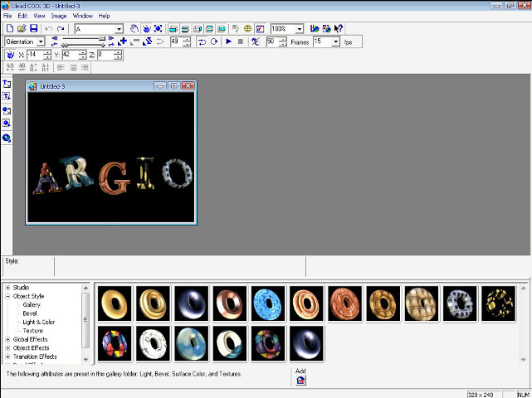Toggle the Back Bevel face button

click(x=209, y=29)
